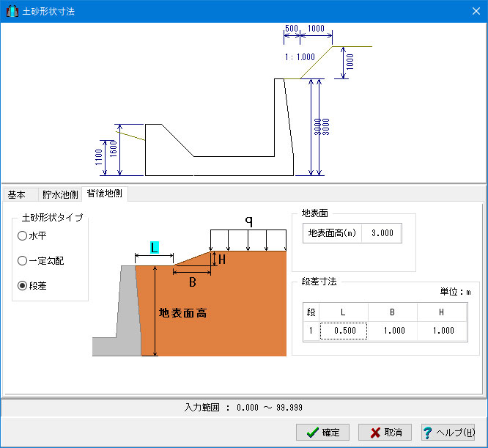Screen dimensions: 488x448
Task: Click the 1 : 1.000 slope label
Action: 300,57
